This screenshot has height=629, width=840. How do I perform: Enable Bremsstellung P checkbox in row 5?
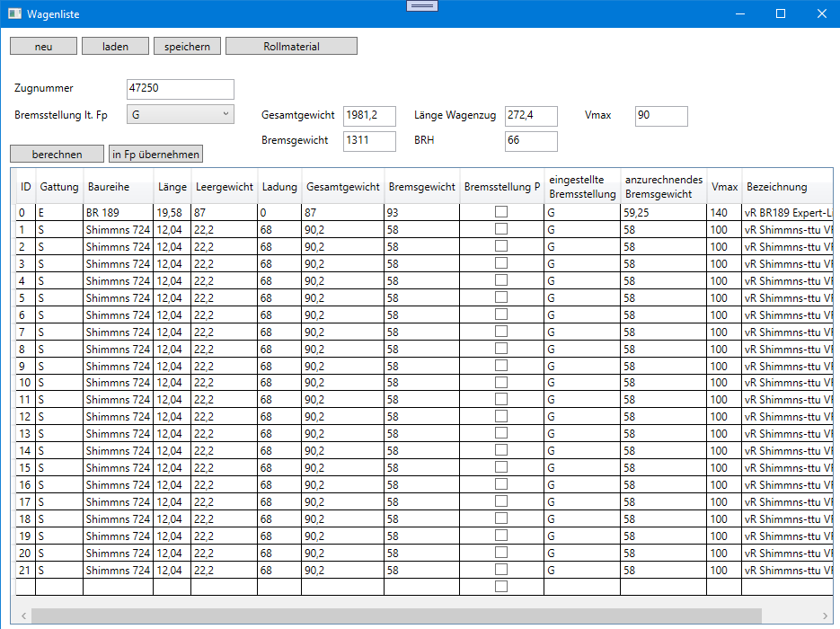click(x=501, y=297)
